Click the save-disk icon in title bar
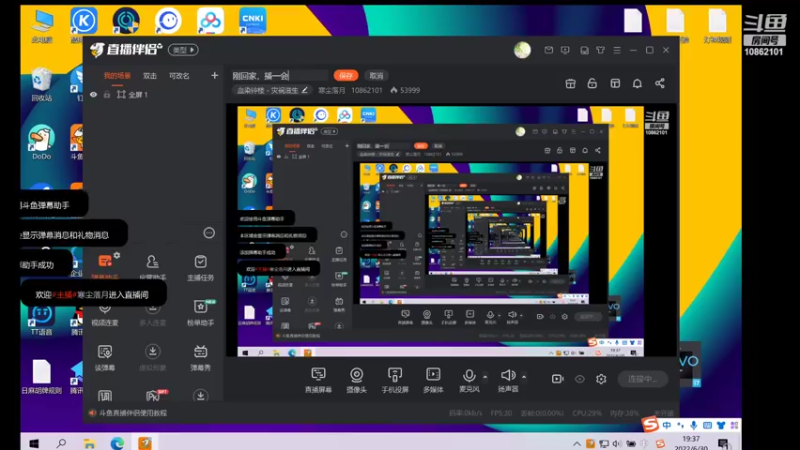800x450 pixels. [x=584, y=50]
